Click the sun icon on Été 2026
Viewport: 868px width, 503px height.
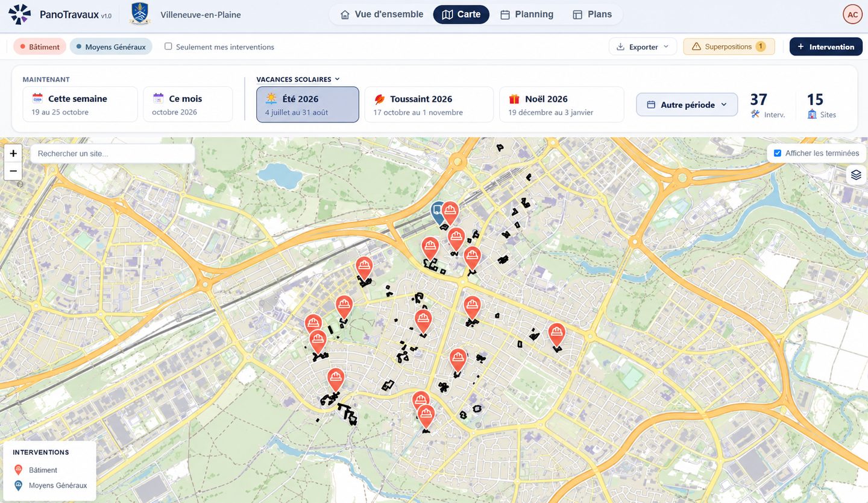(x=271, y=98)
